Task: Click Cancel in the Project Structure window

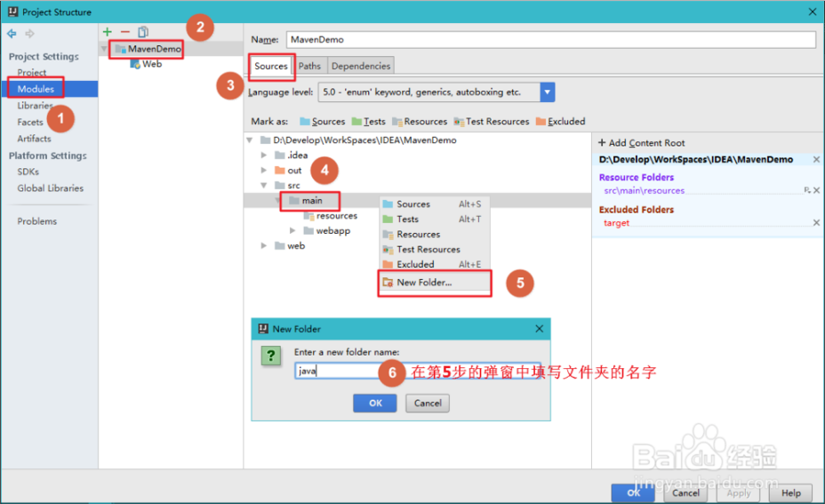Action: 685,492
